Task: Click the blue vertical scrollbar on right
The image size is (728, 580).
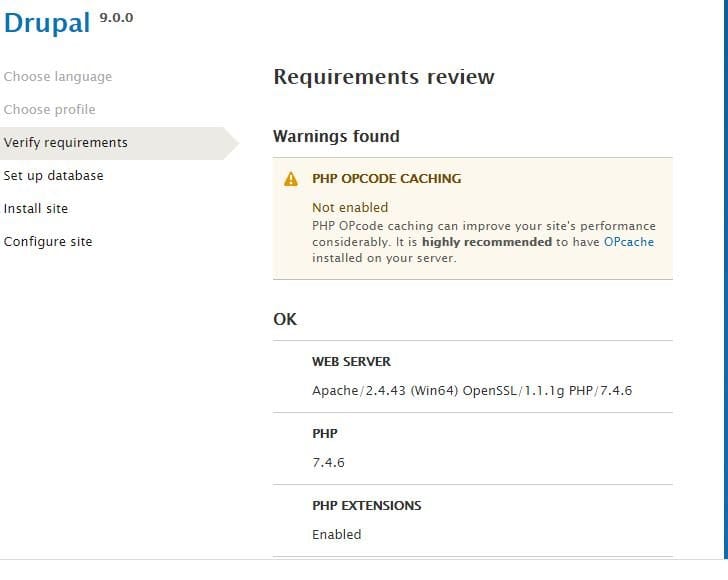Action: click(726, 279)
